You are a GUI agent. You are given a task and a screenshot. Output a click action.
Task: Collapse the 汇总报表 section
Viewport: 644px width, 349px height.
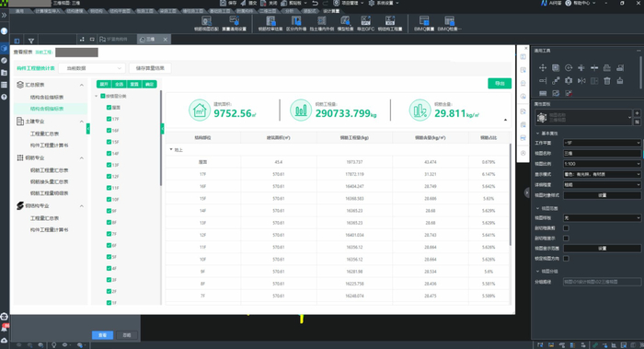81,85
